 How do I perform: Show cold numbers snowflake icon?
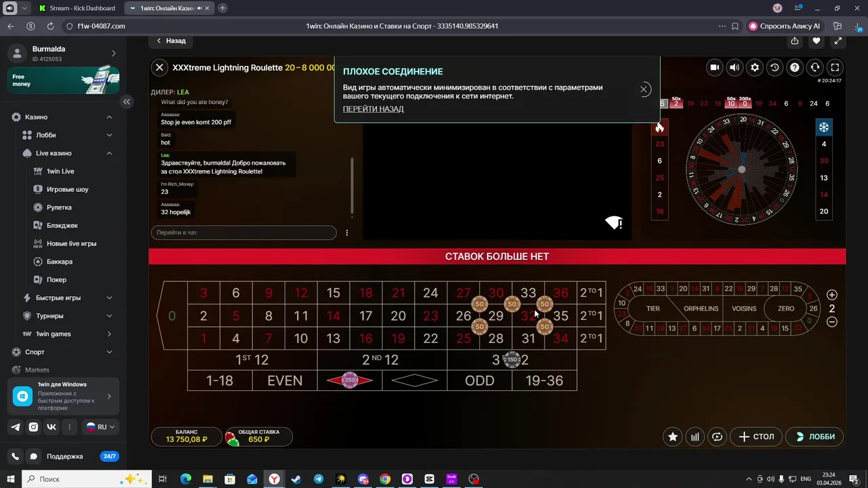tap(824, 127)
